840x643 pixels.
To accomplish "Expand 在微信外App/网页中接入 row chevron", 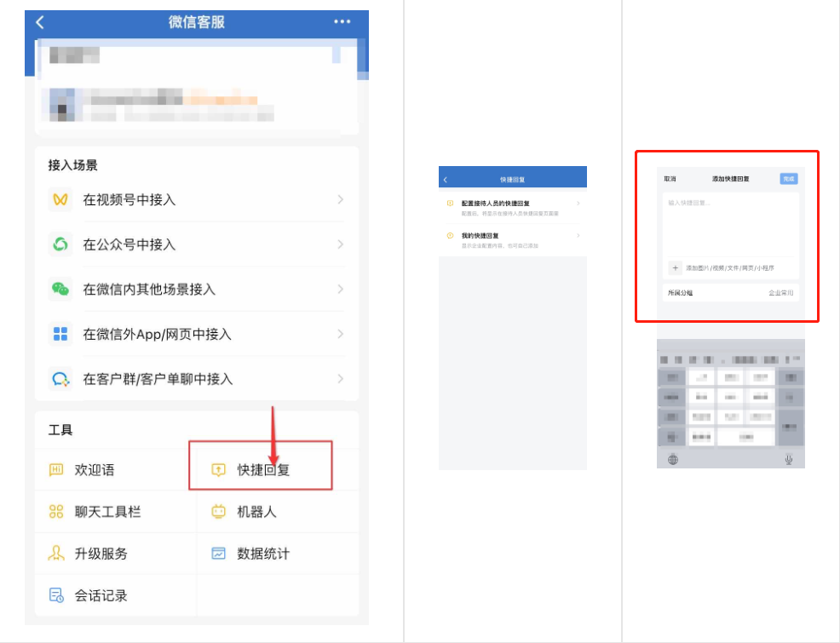I will pyautogui.click(x=340, y=334).
